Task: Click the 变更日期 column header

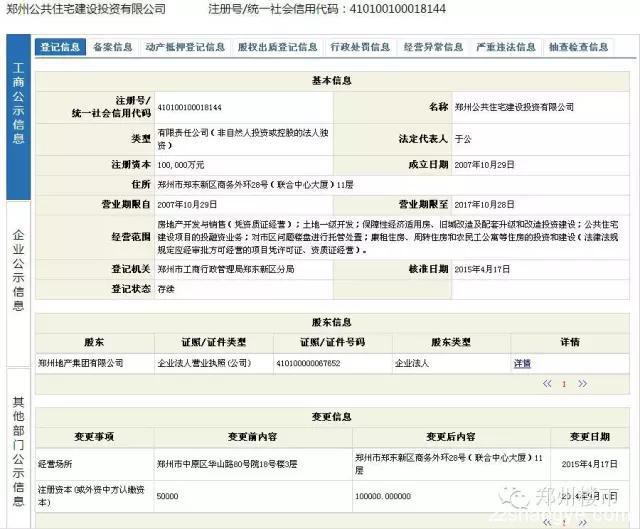Action: [x=590, y=437]
